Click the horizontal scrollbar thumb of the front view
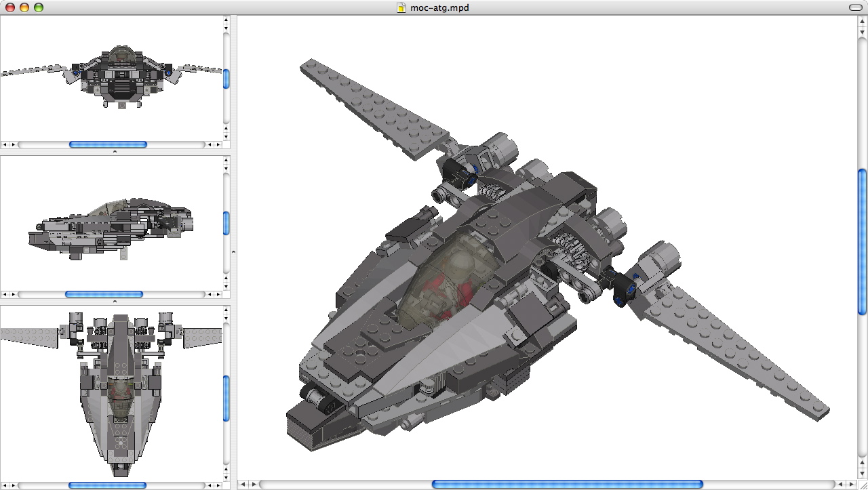 108,144
